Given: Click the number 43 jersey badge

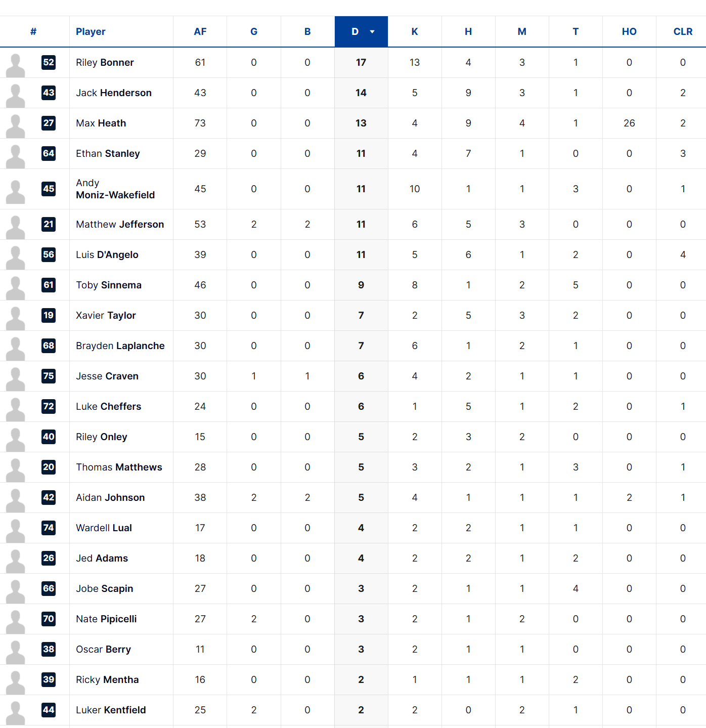Looking at the screenshot, I should [49, 93].
